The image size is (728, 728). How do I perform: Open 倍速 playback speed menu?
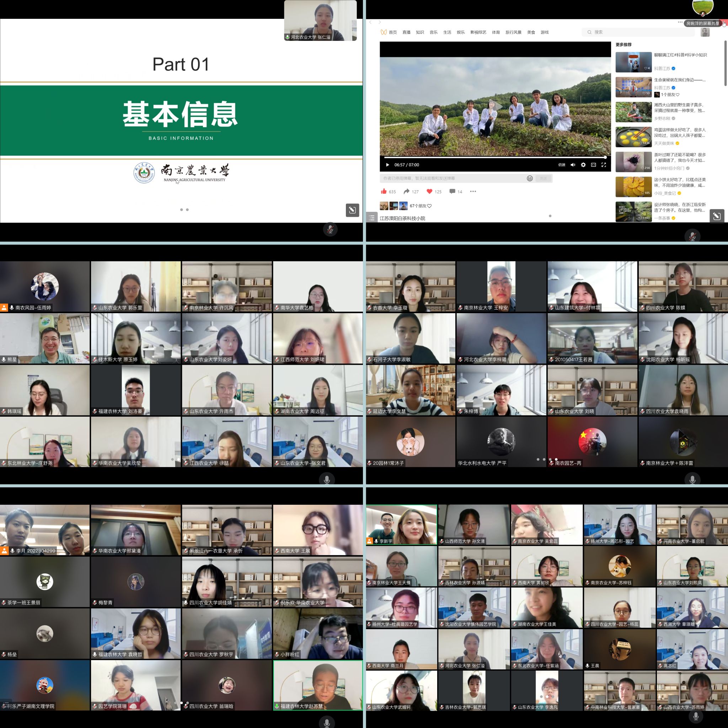click(561, 165)
